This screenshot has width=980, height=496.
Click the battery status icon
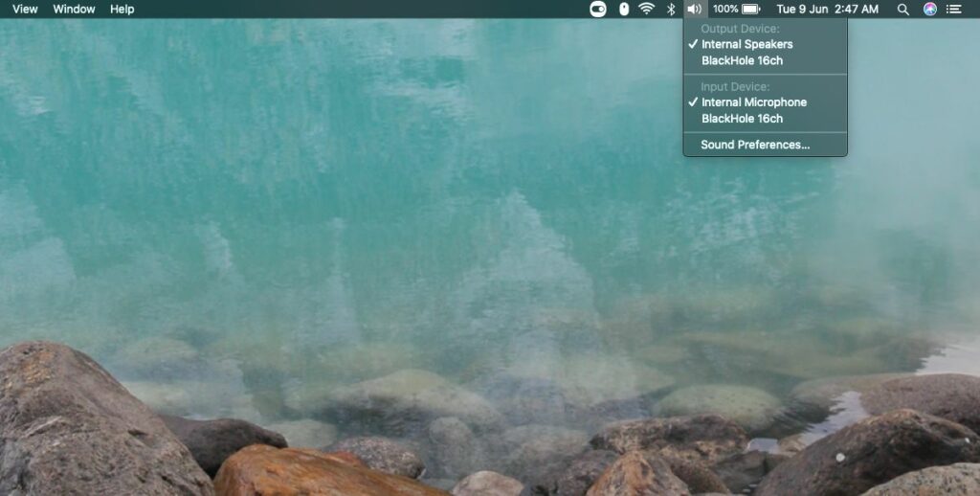pyautogui.click(x=750, y=9)
